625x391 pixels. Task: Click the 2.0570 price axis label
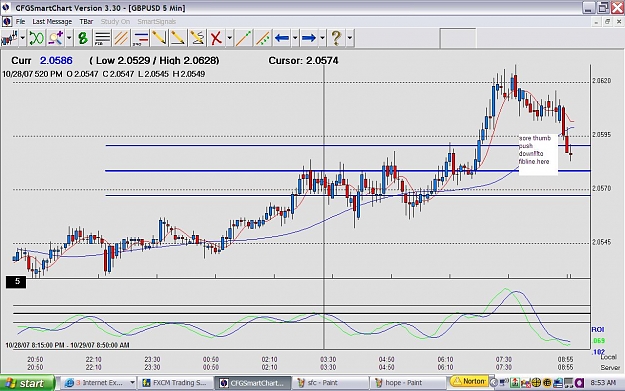point(601,189)
